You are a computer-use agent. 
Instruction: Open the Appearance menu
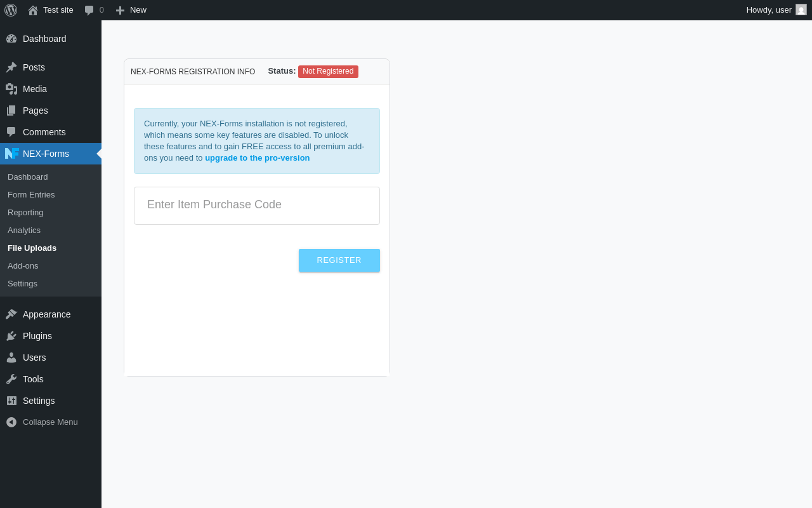(x=51, y=314)
